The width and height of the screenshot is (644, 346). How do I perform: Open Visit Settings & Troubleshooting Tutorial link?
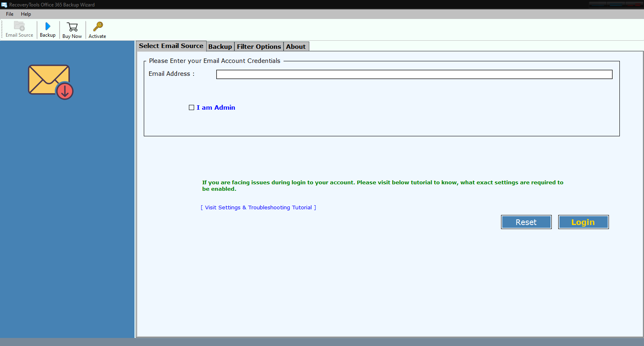pyautogui.click(x=259, y=208)
